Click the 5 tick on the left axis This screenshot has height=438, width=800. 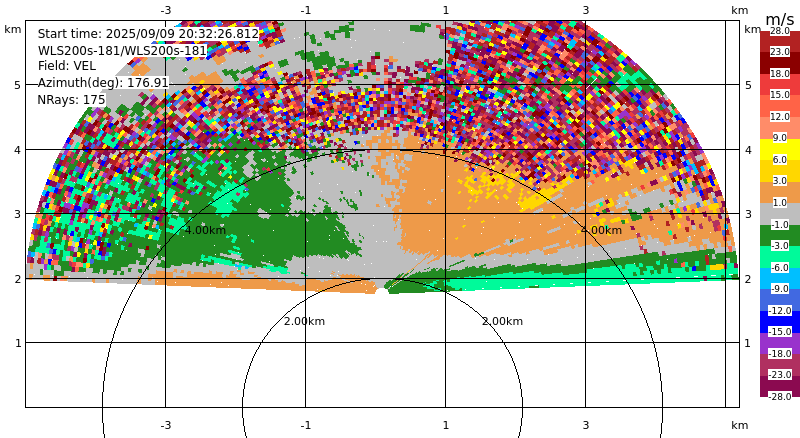(x=18, y=85)
